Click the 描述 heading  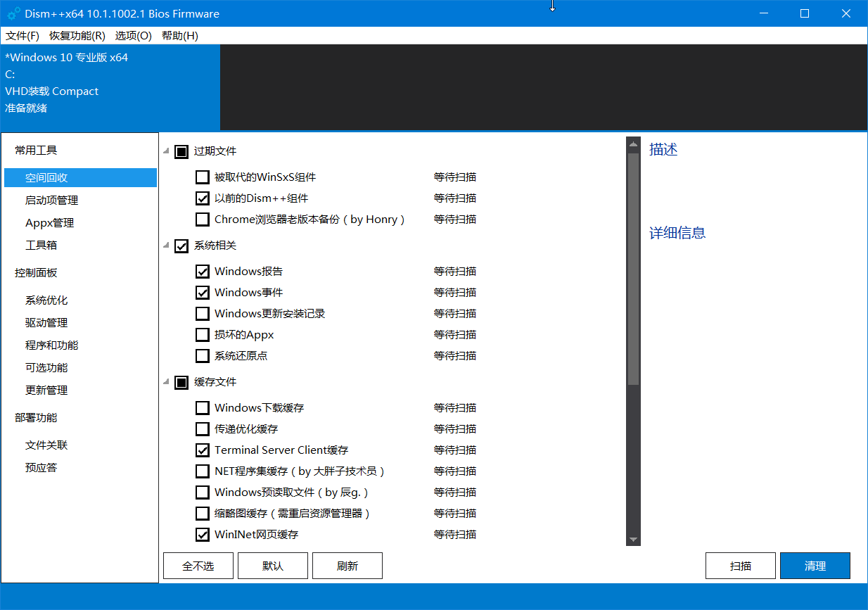pos(663,150)
